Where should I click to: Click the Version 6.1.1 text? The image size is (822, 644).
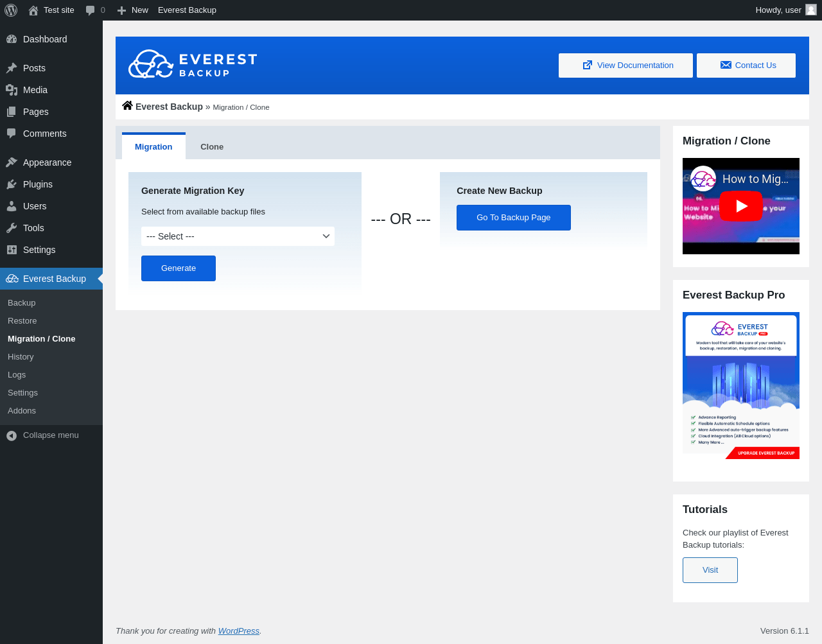click(785, 631)
